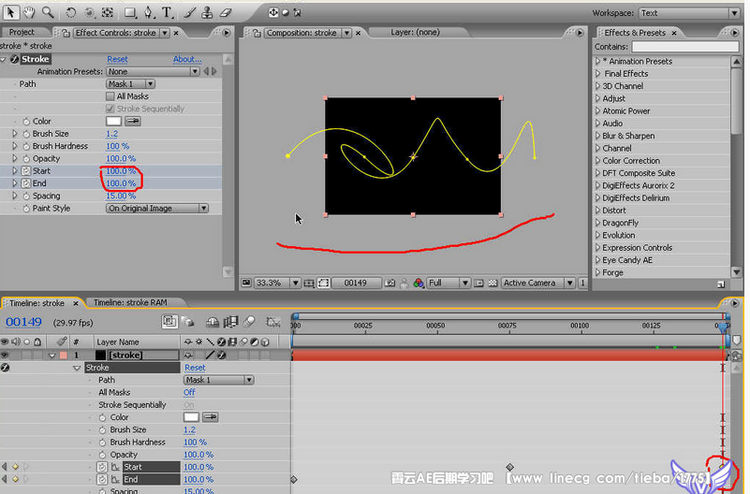The image size is (750, 494).
Task: Select the Rotation tool
Action: click(71, 12)
